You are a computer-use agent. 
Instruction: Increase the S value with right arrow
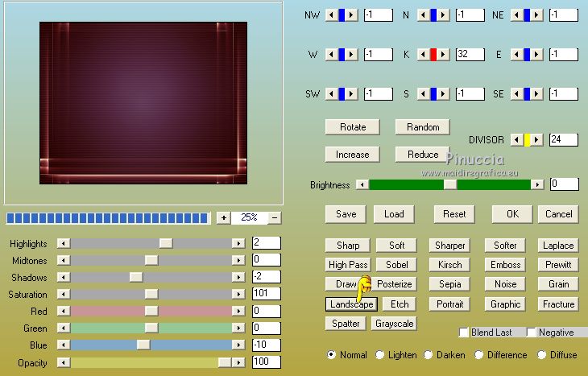click(443, 93)
